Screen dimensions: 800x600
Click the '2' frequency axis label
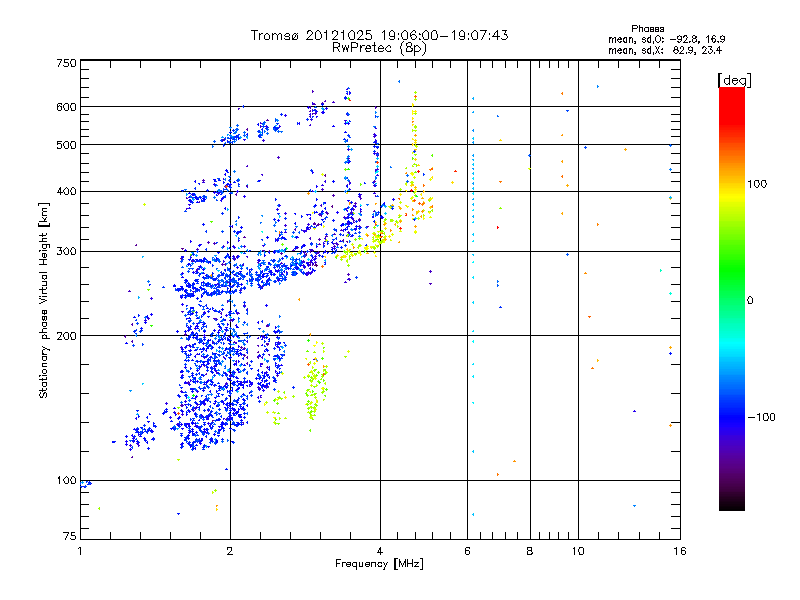(x=230, y=552)
